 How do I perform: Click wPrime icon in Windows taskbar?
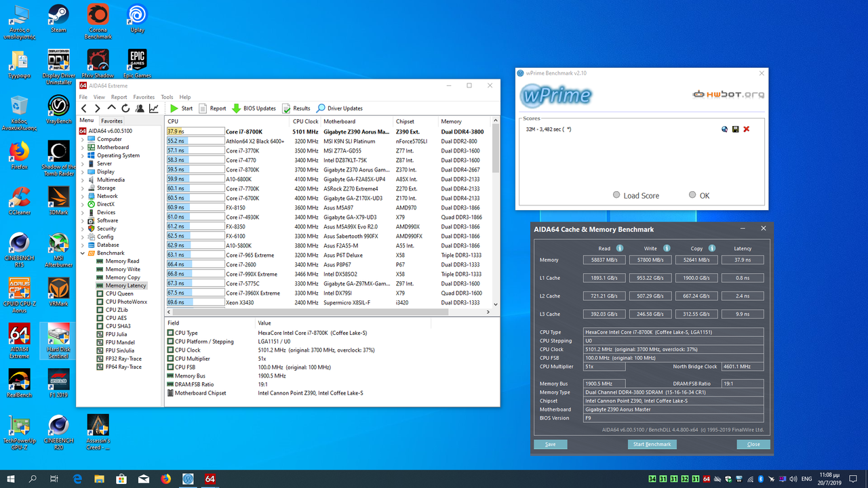pyautogui.click(x=188, y=479)
